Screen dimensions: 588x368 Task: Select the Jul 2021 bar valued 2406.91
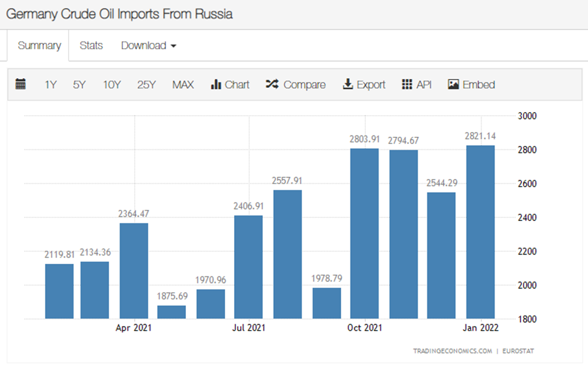[248, 267]
